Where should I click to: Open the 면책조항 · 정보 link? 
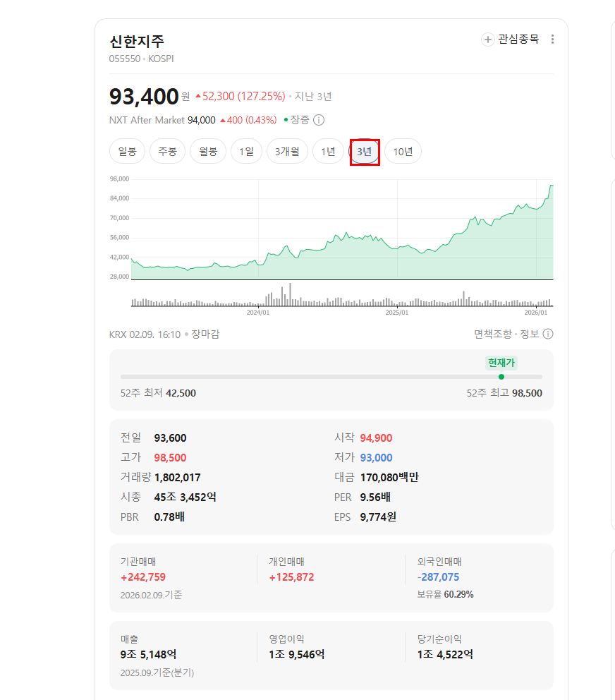click(506, 334)
